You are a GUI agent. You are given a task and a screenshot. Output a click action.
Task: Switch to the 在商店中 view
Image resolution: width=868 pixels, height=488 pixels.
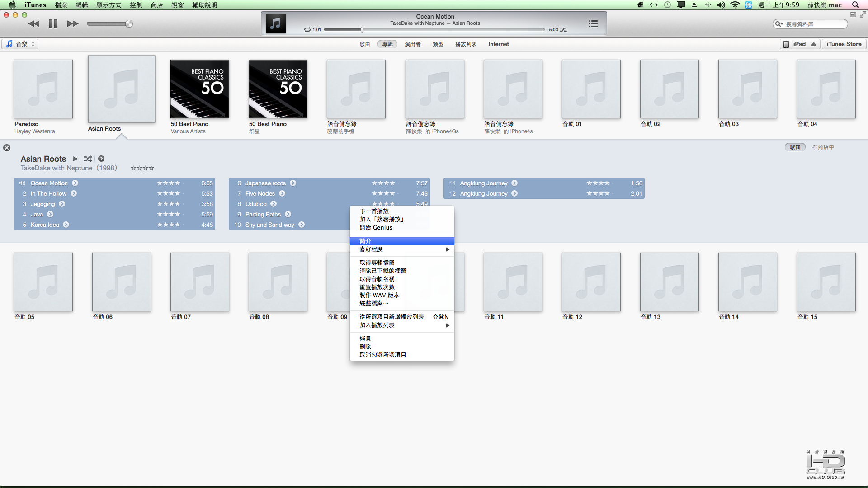(x=823, y=147)
